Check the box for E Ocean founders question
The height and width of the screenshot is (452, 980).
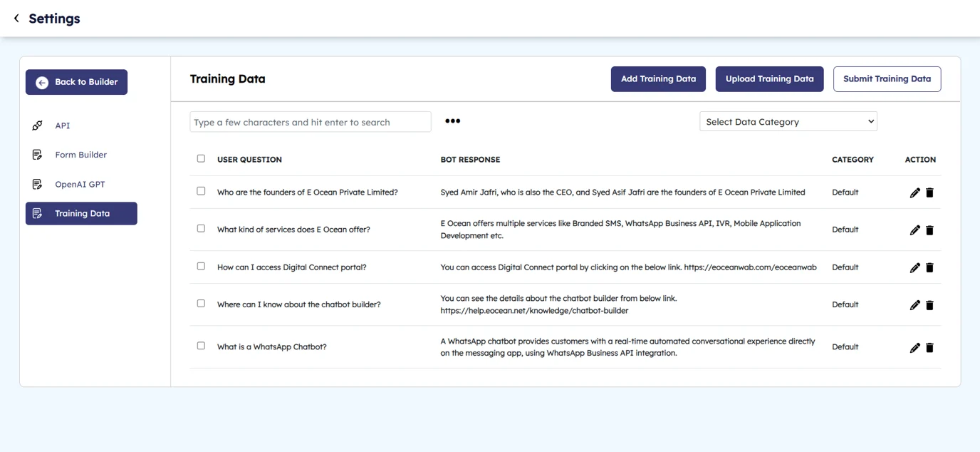pos(201,191)
